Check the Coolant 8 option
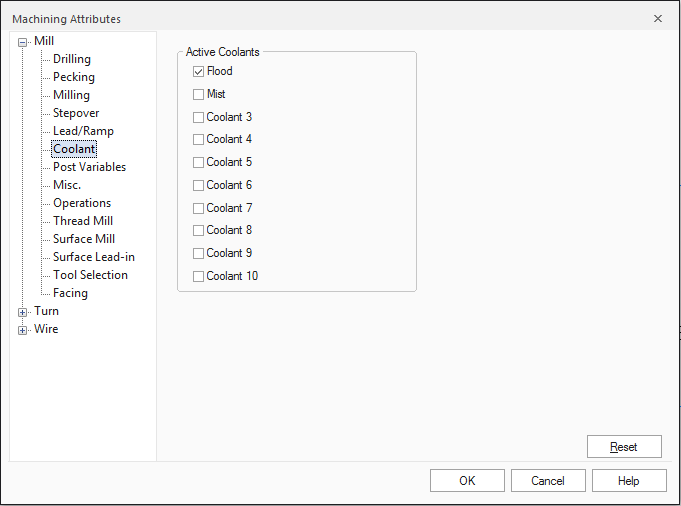681x506 pixels. (198, 231)
